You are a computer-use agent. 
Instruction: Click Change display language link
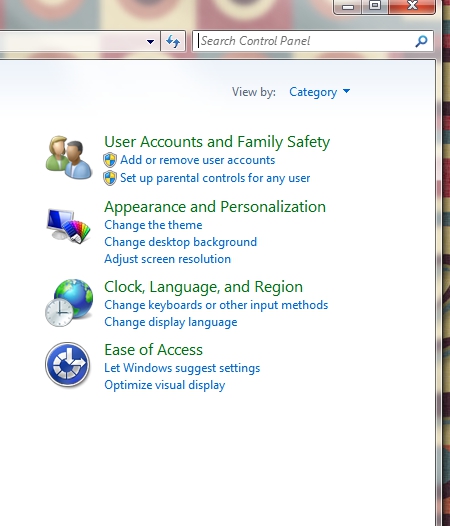tap(171, 322)
